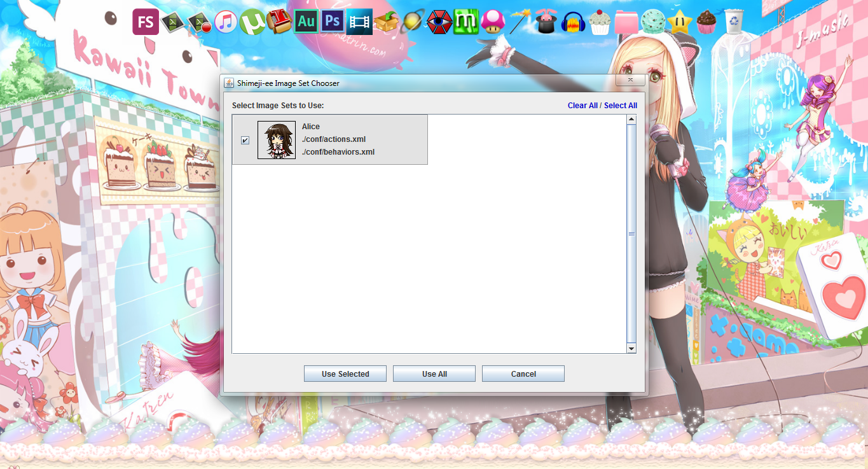Image resolution: width=868 pixels, height=469 pixels.
Task: Uncheck the Alice image set
Action: [245, 140]
